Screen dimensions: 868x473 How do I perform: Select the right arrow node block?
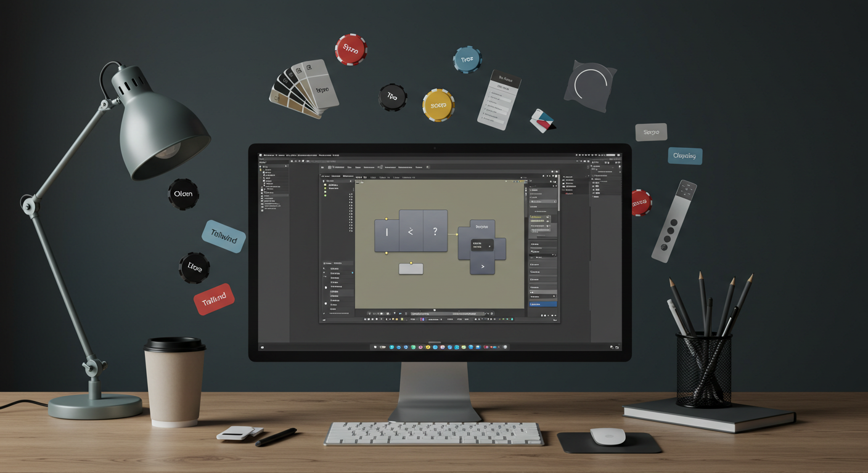[x=482, y=267]
